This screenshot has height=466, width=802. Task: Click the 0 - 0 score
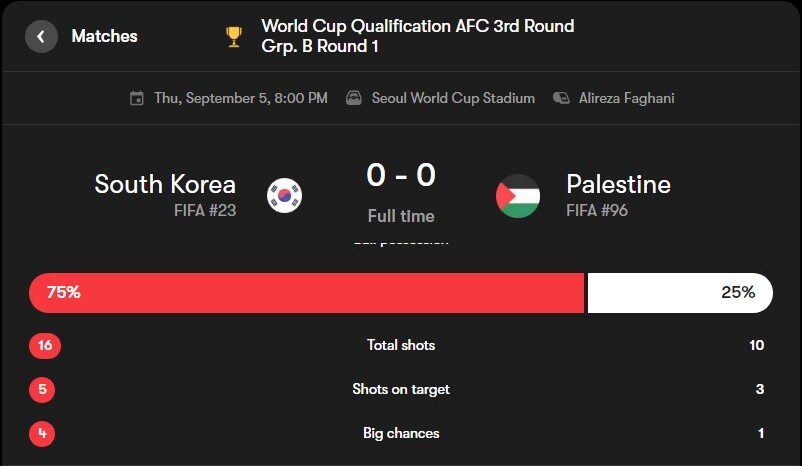coord(400,176)
